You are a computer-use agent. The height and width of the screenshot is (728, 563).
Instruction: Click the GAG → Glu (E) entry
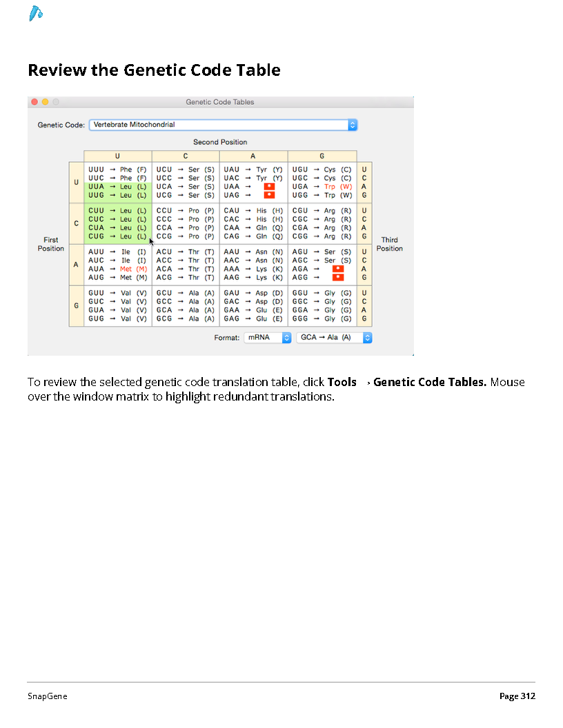253,318
